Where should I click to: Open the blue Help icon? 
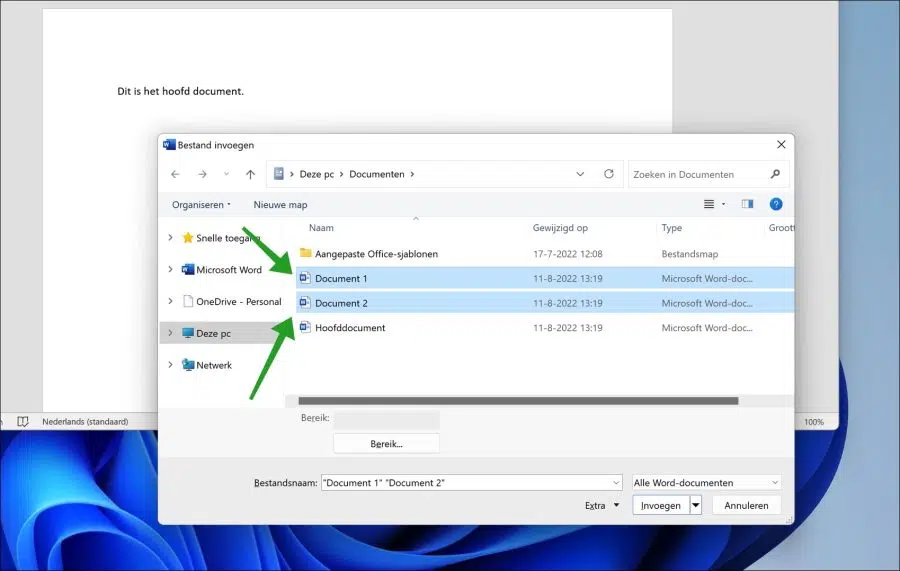[x=775, y=204]
